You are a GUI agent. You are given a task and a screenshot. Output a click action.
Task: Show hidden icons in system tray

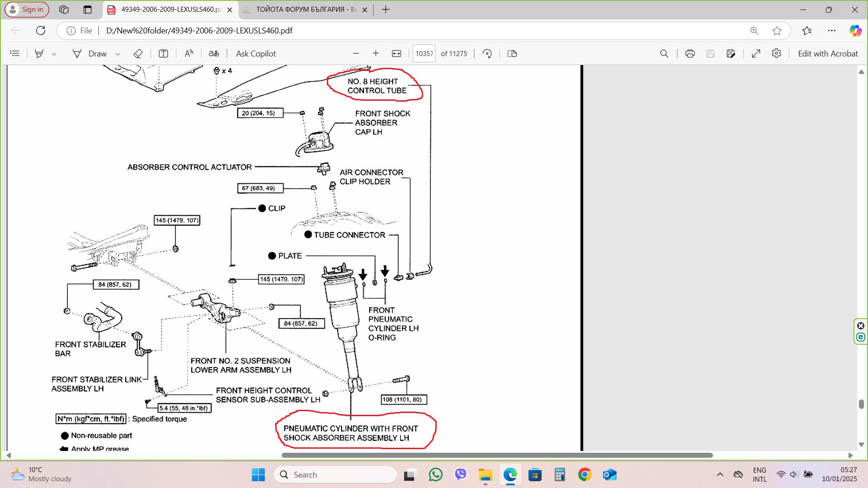720,474
